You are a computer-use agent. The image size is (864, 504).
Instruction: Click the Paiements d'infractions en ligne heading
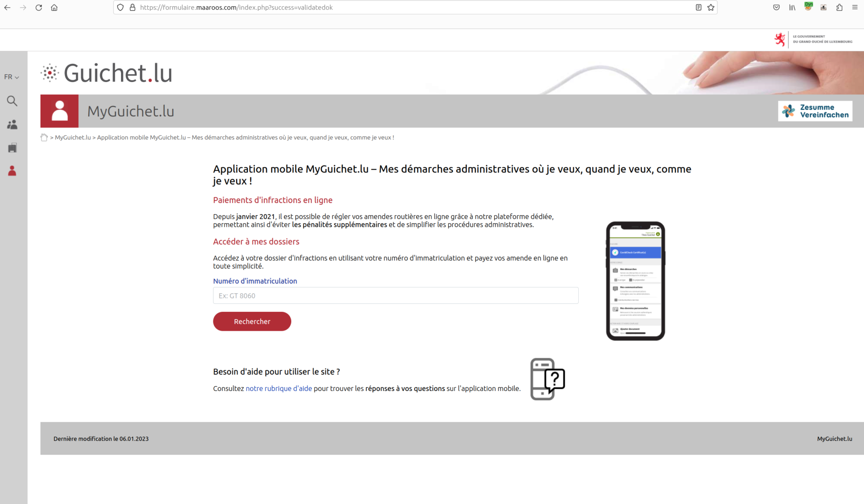click(x=273, y=200)
